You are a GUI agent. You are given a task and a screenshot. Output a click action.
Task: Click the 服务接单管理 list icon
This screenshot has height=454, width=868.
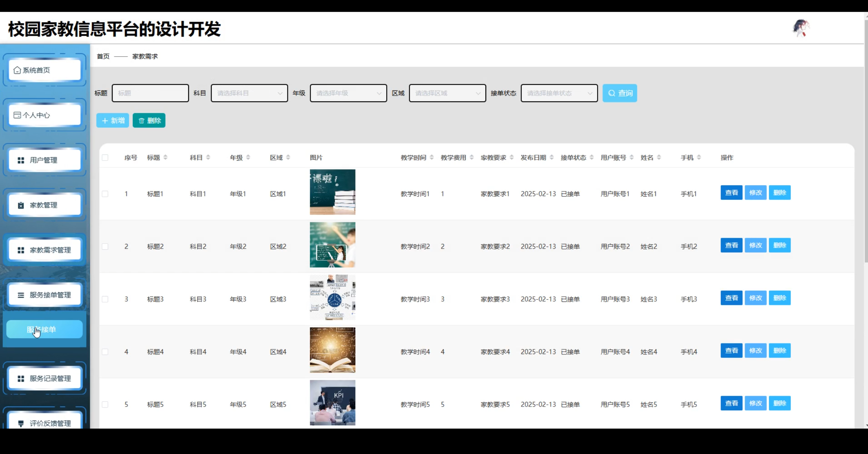20,294
